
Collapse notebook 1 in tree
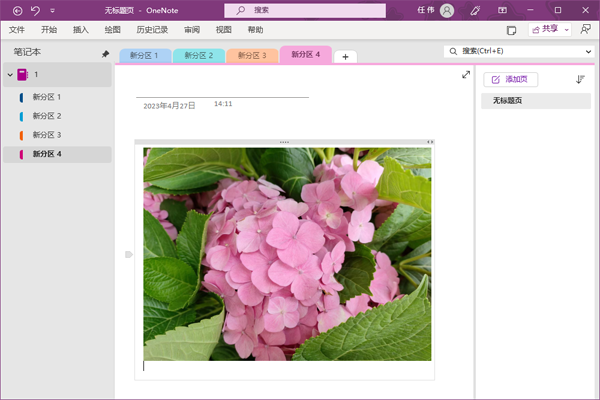[9, 75]
